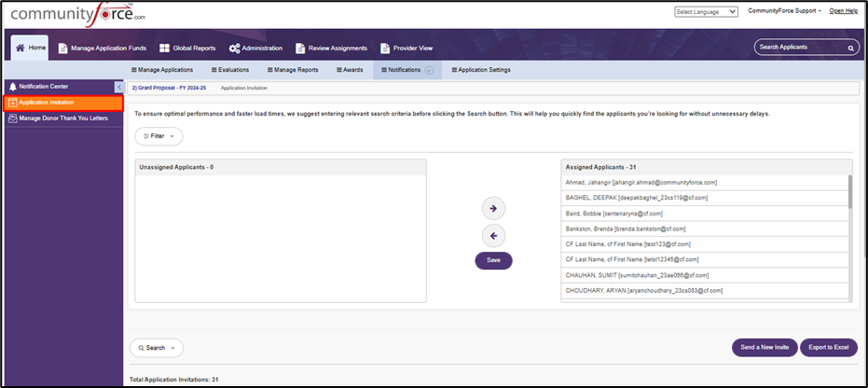
Task: Click the right arrow to assign applicants
Action: (493, 208)
